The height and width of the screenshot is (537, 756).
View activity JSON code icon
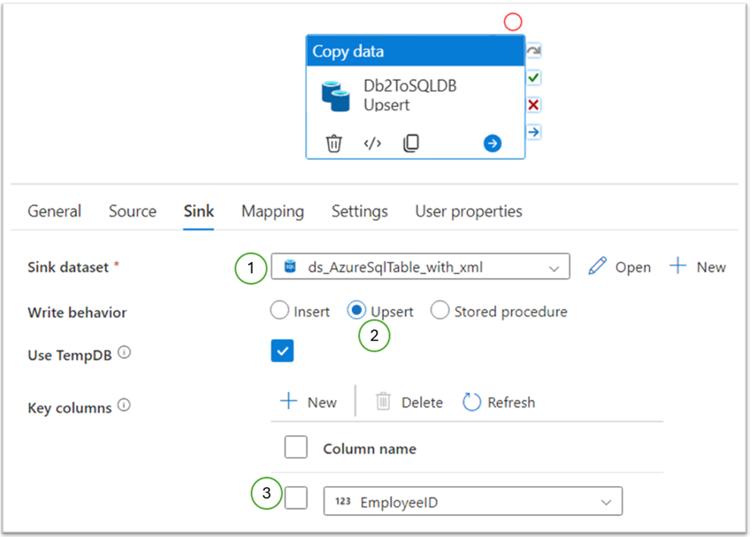tap(372, 143)
